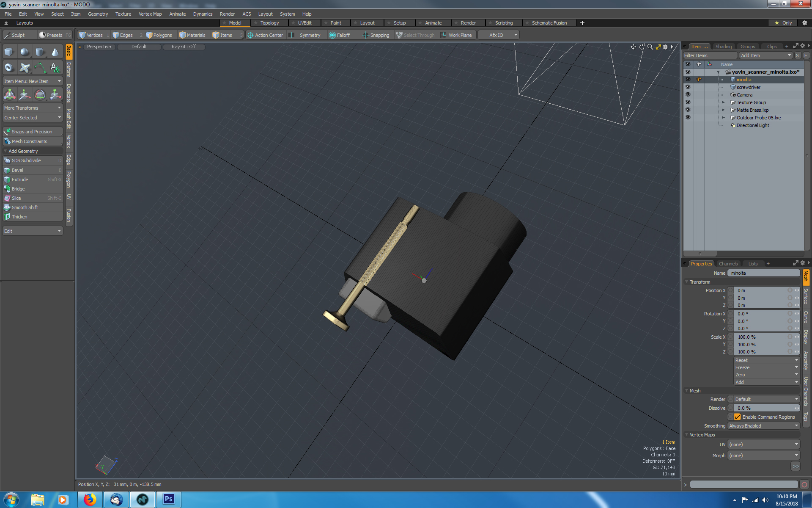Toggle Snapping on
The width and height of the screenshot is (812, 508).
[x=376, y=35]
